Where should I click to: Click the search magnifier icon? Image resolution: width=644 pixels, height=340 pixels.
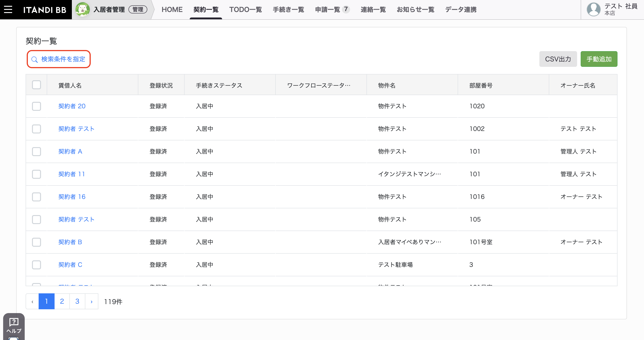point(35,59)
